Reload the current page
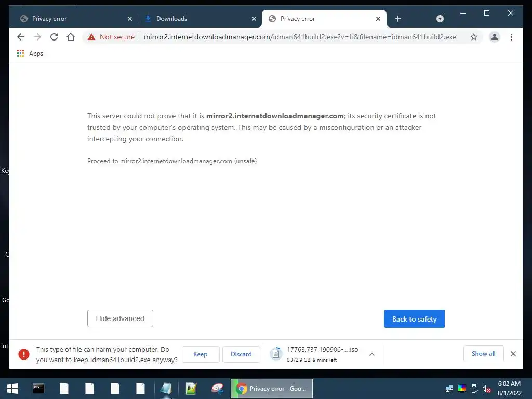Viewport: 532px width, 399px height. pos(54,37)
